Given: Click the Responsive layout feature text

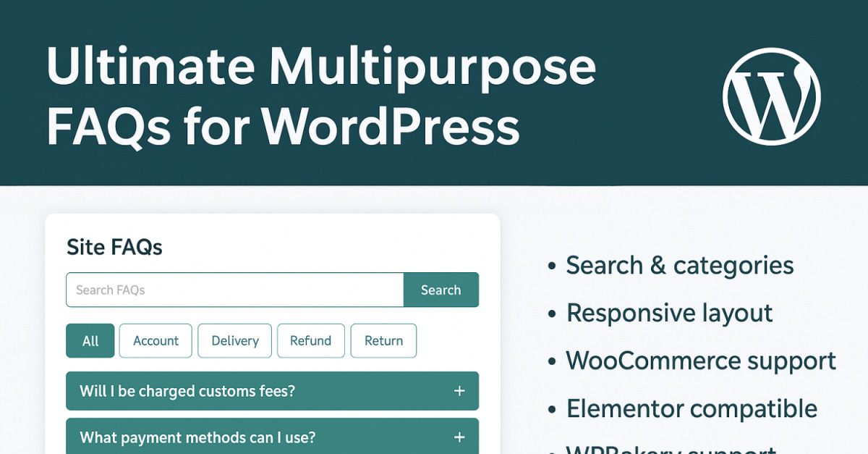Looking at the screenshot, I should coord(669,313).
